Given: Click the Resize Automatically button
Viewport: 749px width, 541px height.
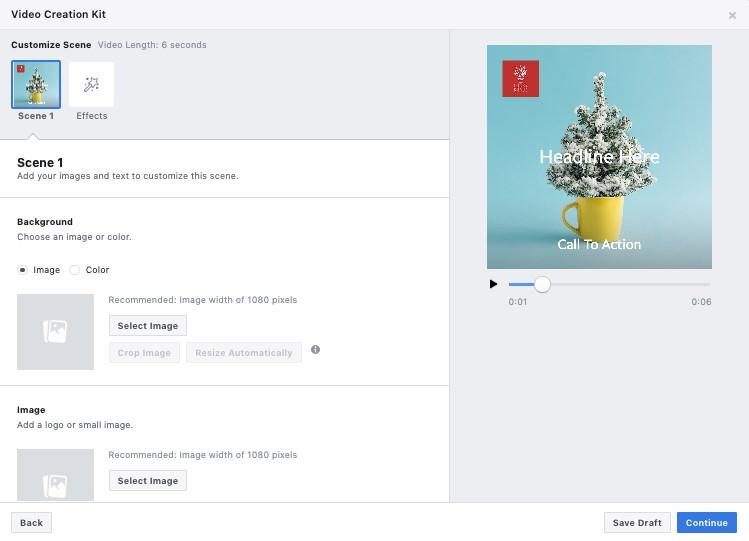Looking at the screenshot, I should click(244, 353).
